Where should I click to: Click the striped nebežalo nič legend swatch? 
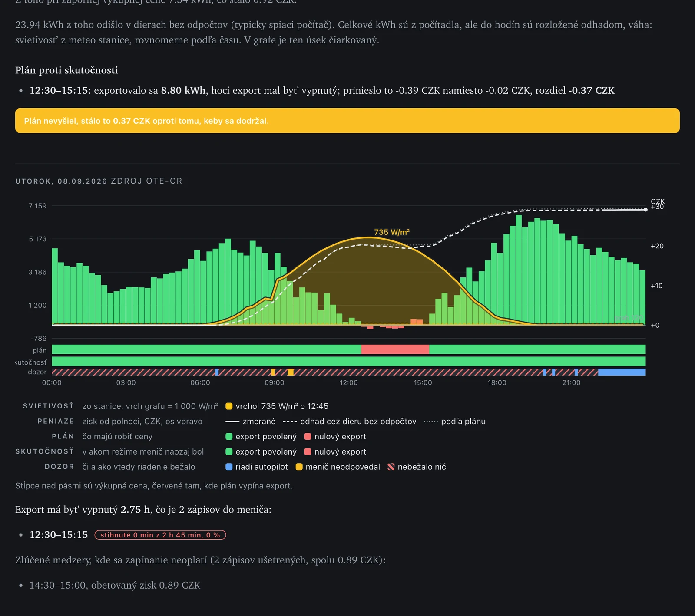click(x=391, y=467)
